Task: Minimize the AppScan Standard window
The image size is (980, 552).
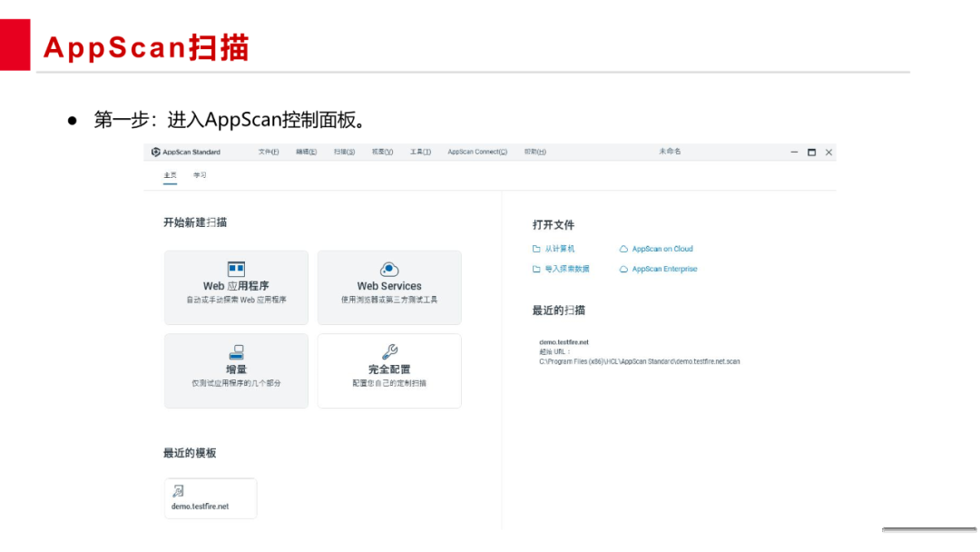Action: 794,152
